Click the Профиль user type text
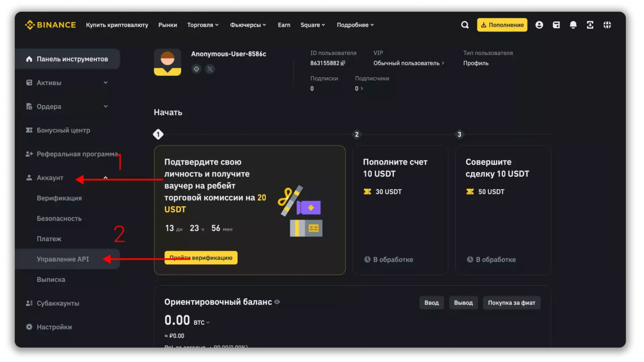Viewport: 644px width, 362px height. tap(476, 63)
